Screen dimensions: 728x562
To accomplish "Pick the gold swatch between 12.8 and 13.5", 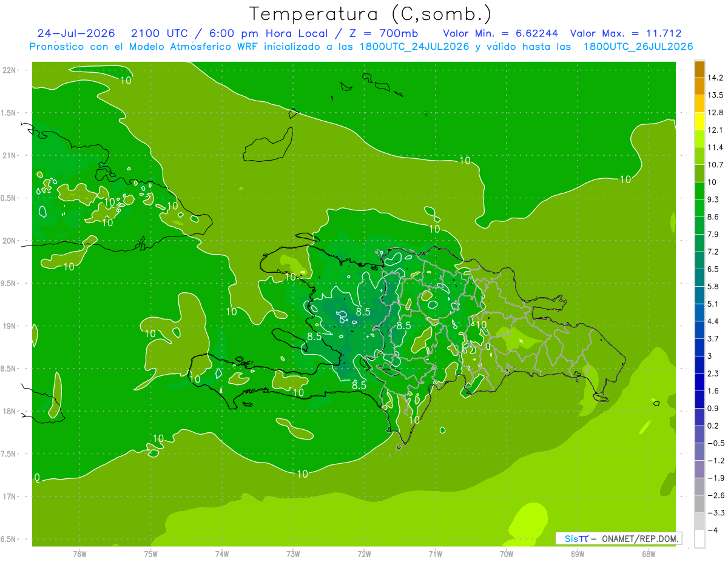I will (699, 104).
